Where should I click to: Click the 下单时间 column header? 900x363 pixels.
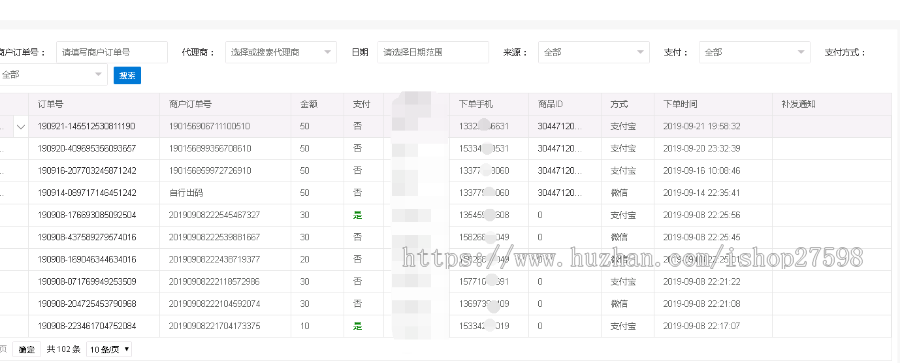point(680,105)
